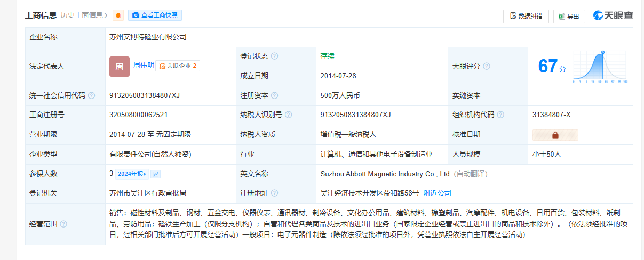Click help icon beside 组织机构代码
The image size is (644, 260).
500,115
